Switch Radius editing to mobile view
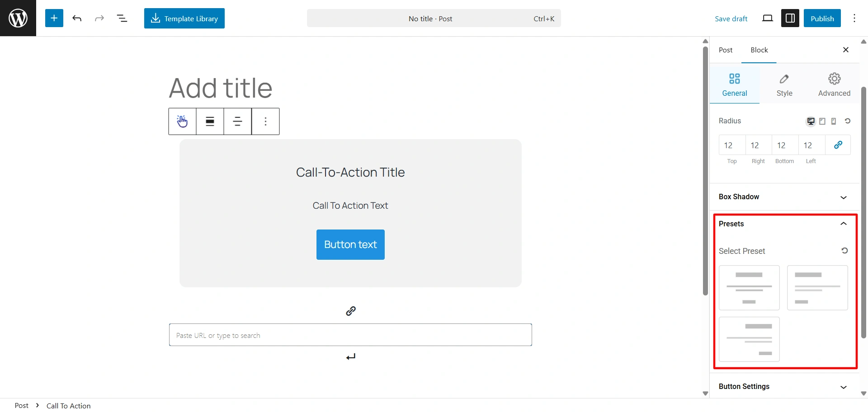This screenshot has width=868, height=412. pos(833,121)
